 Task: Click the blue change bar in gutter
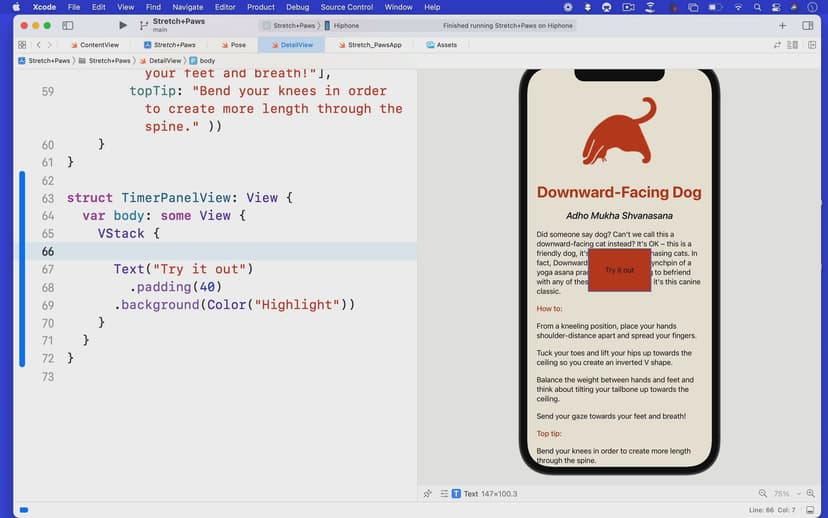pos(21,270)
